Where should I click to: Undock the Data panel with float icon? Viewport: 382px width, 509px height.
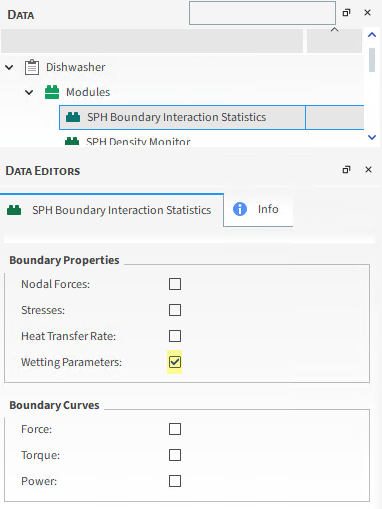346,13
